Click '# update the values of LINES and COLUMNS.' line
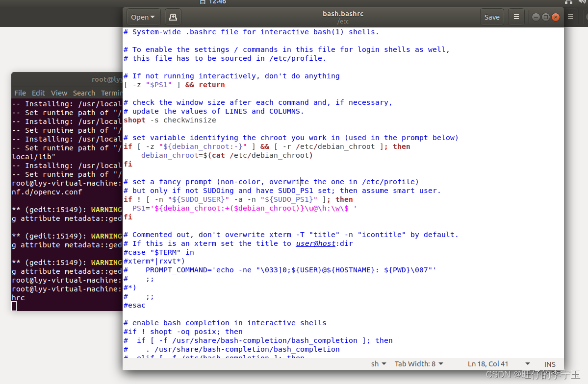The width and height of the screenshot is (588, 384). [x=214, y=111]
